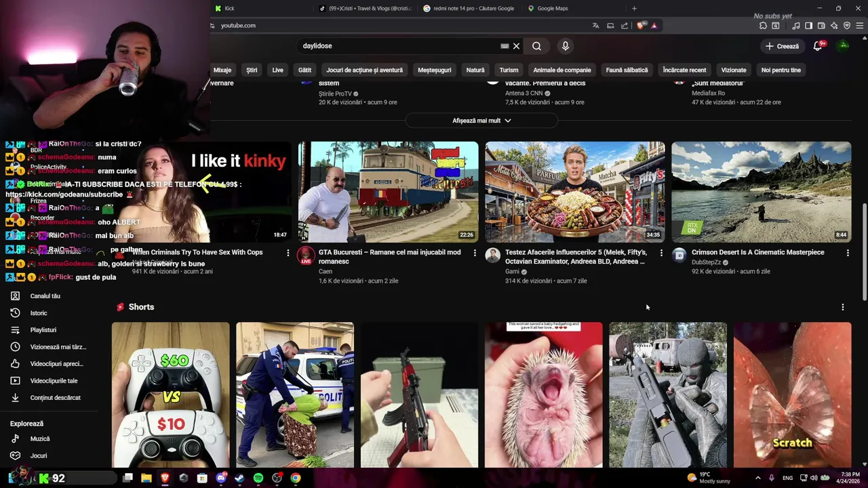The image size is (868, 488).
Task: Select the Încărcate recent chip
Action: tap(684, 70)
